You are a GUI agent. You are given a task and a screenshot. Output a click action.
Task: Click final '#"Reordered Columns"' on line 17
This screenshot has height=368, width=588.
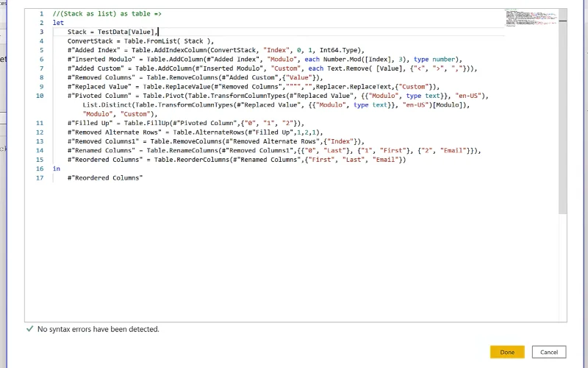pyautogui.click(x=105, y=178)
